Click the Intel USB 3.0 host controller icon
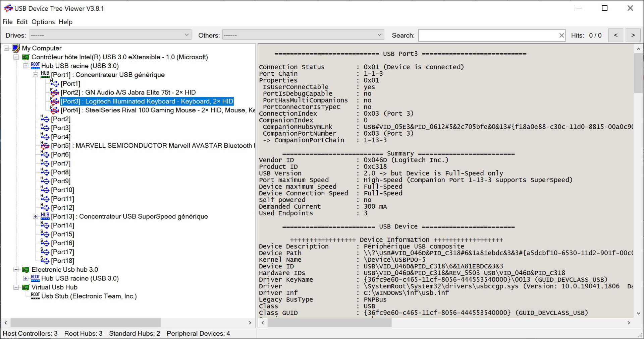 [25, 57]
